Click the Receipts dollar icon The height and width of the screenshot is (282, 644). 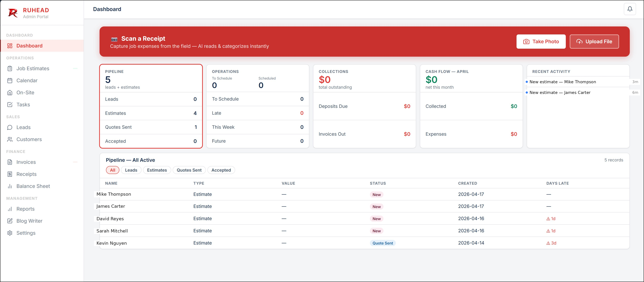pyautogui.click(x=10, y=174)
